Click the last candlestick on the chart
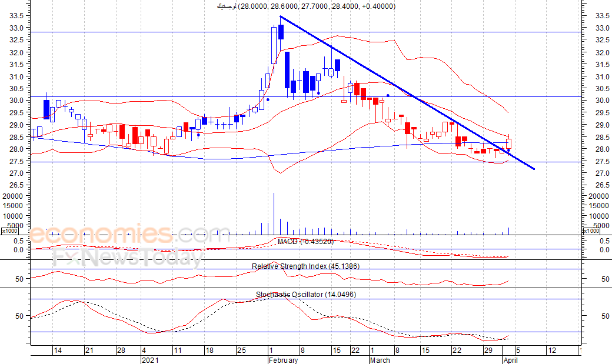The height and width of the screenshot is (364, 612). click(x=508, y=143)
